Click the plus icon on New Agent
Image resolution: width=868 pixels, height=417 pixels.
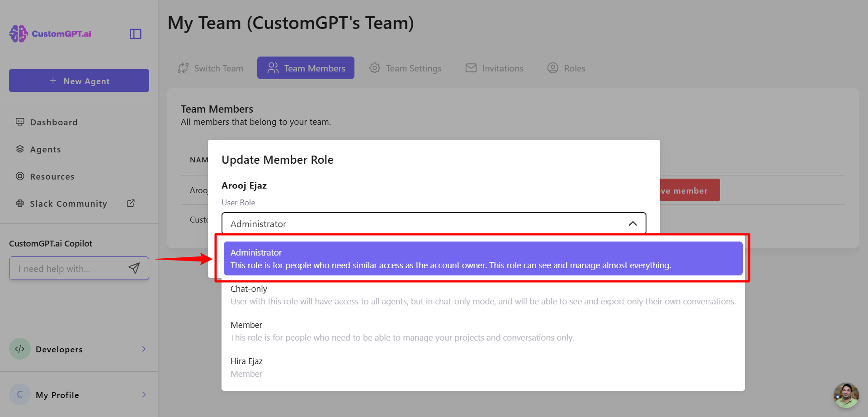pyautogui.click(x=53, y=81)
